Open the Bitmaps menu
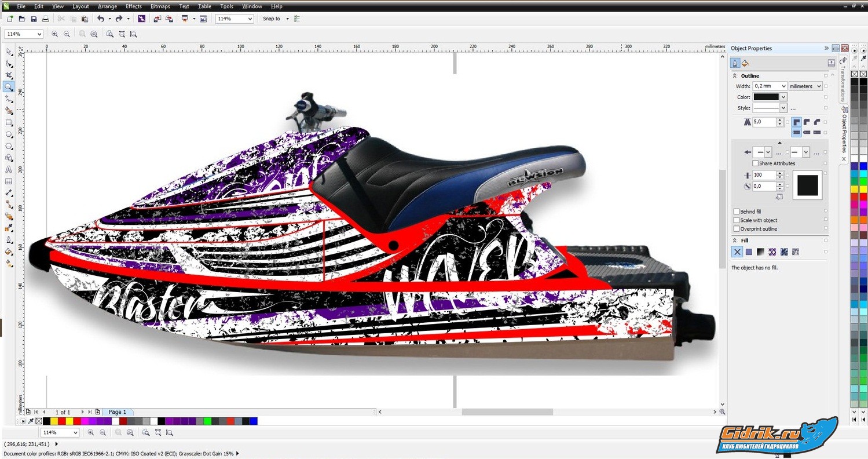Viewport: 868px width, 459px height. [160, 6]
